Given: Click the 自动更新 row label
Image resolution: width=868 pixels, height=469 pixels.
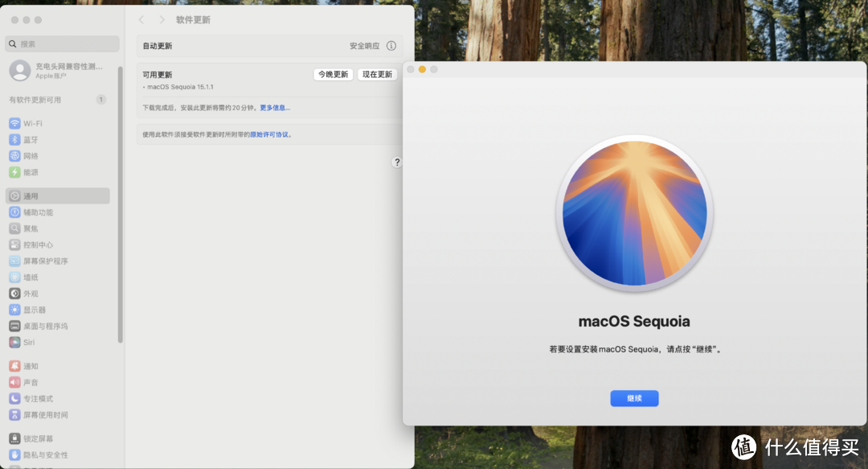Looking at the screenshot, I should point(158,46).
